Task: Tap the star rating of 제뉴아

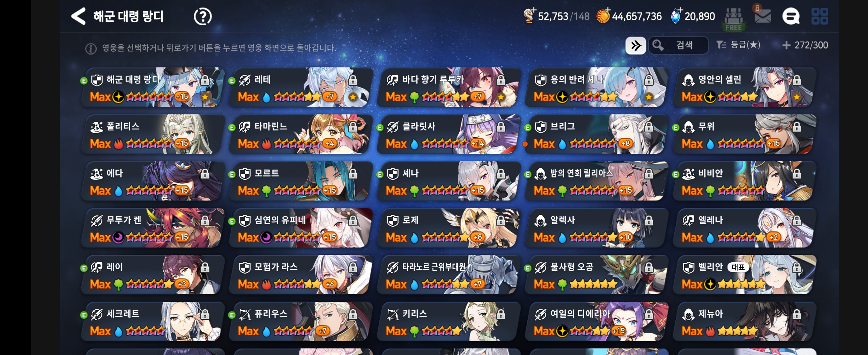Action: (737, 331)
